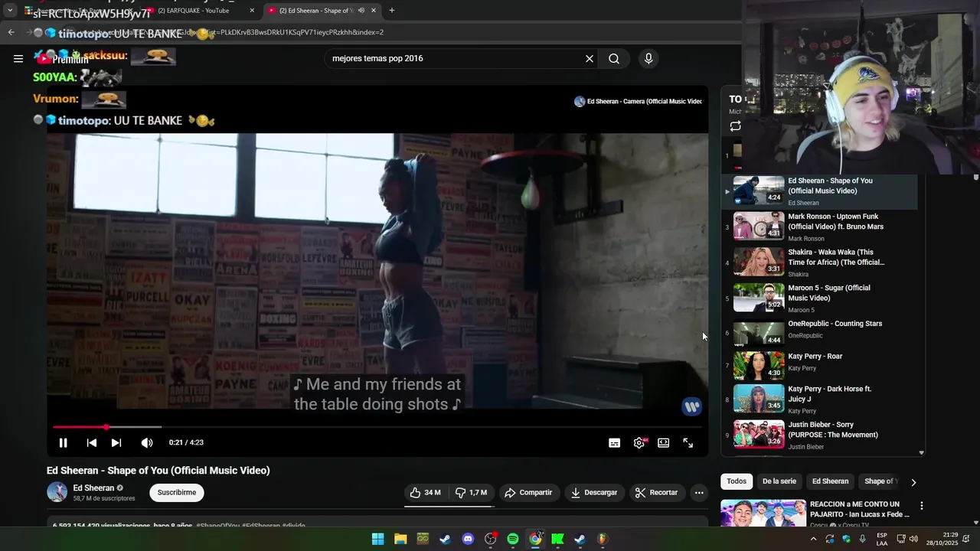Open the Ed Sheeran - Camera info card
This screenshot has width=980, height=551.
point(638,101)
